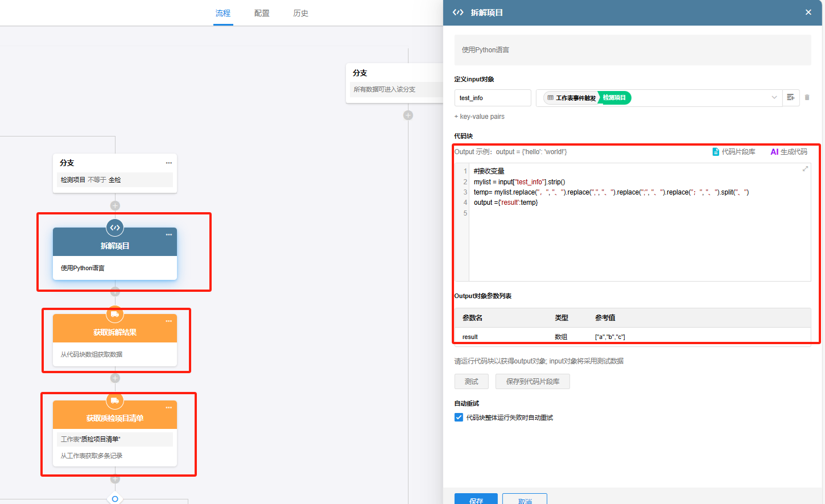This screenshot has height=504, width=825.
Task: Switch to the 历史 tab
Action: pos(300,13)
